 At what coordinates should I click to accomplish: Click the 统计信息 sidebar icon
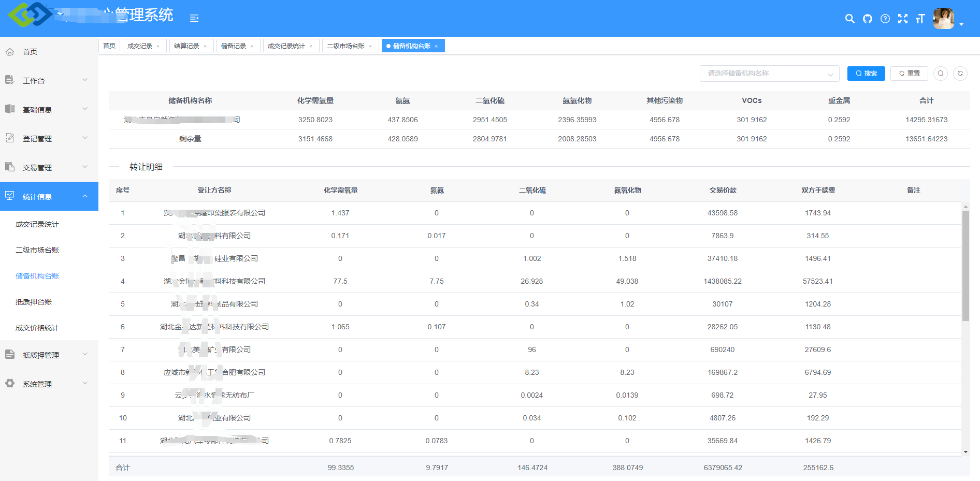(x=10, y=196)
